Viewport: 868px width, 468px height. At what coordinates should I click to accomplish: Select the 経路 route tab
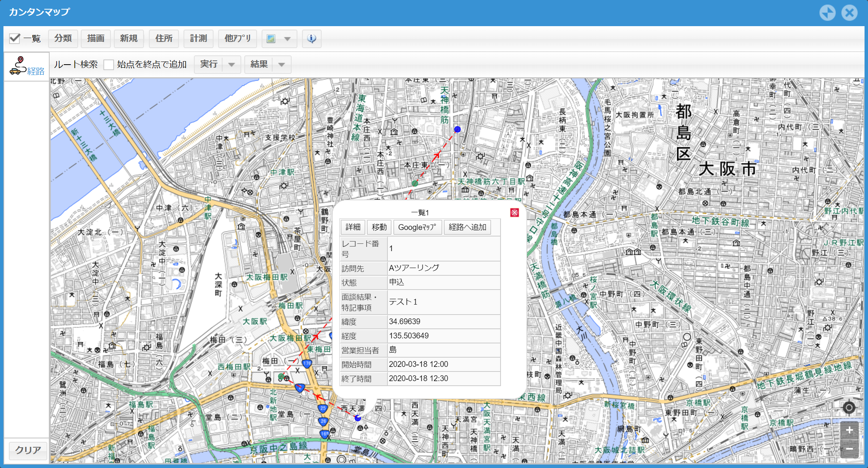(x=27, y=66)
